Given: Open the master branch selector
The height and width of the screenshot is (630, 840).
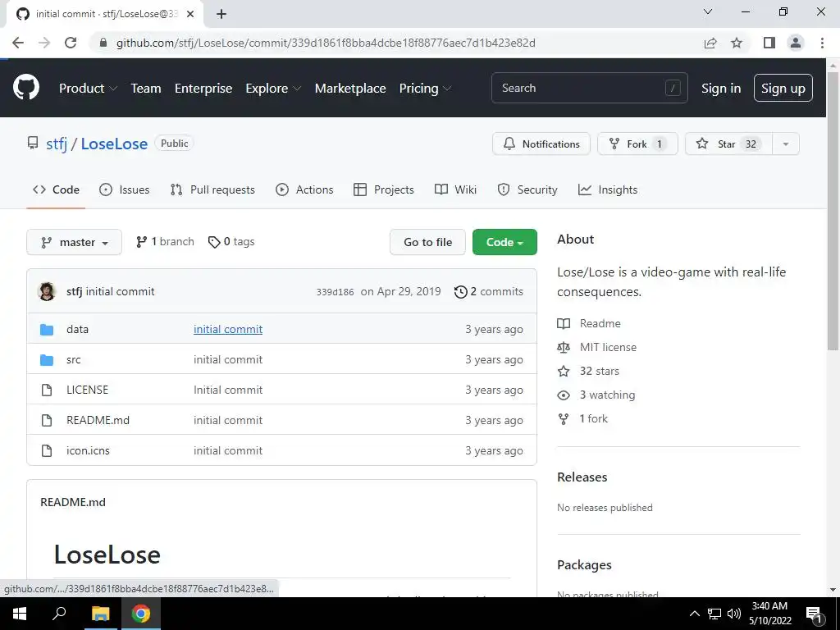Looking at the screenshot, I should (x=74, y=242).
